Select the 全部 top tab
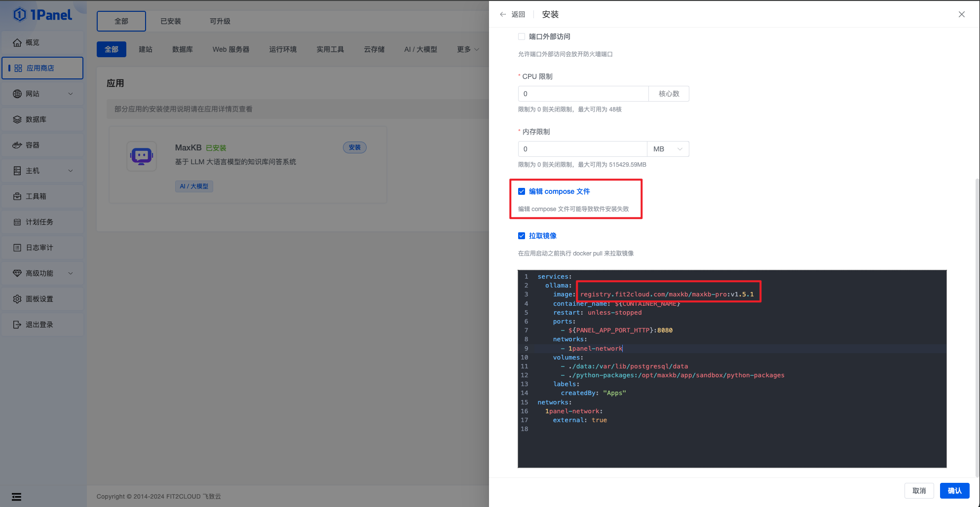Image resolution: width=980 pixels, height=507 pixels. pos(121,21)
